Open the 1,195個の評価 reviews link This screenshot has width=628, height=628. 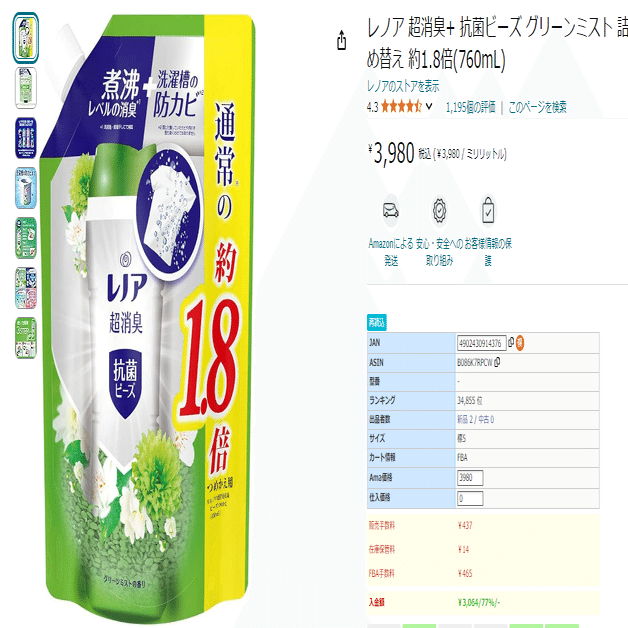point(471,107)
